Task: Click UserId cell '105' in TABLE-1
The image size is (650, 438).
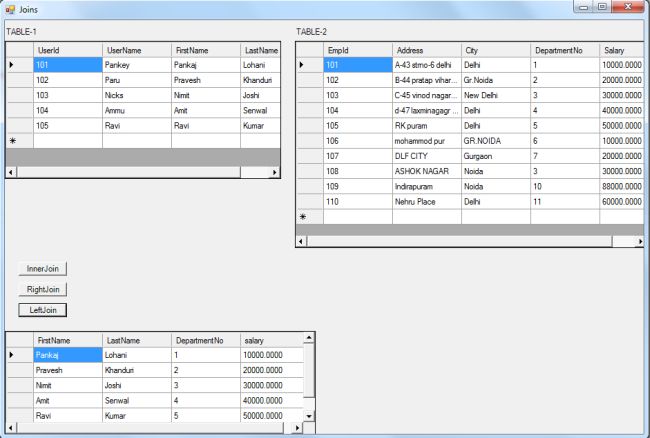Action: tap(68, 126)
